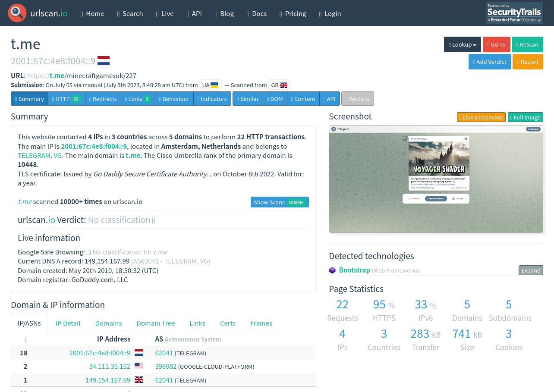Click the urlscan.io magnifier logo

(17, 13)
